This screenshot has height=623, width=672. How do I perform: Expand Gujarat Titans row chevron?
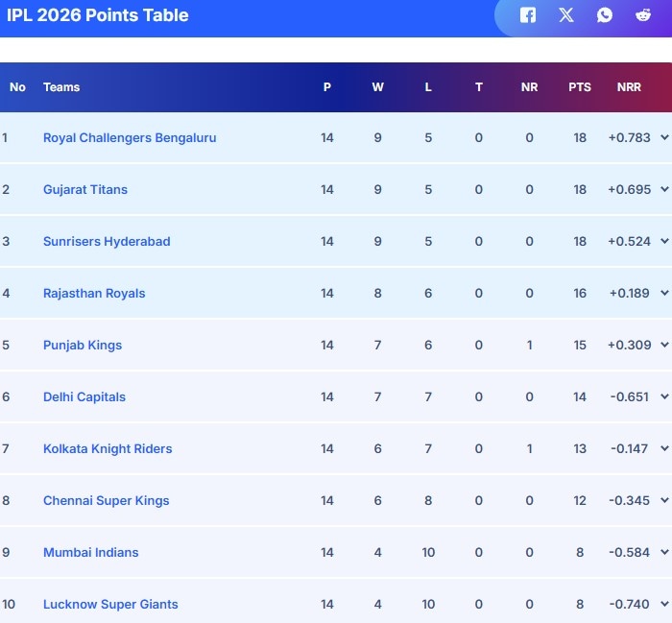tap(664, 189)
